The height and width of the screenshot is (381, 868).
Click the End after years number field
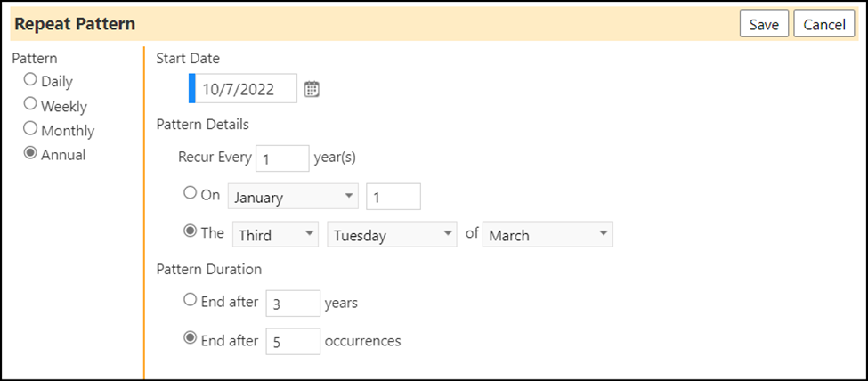[x=293, y=303]
